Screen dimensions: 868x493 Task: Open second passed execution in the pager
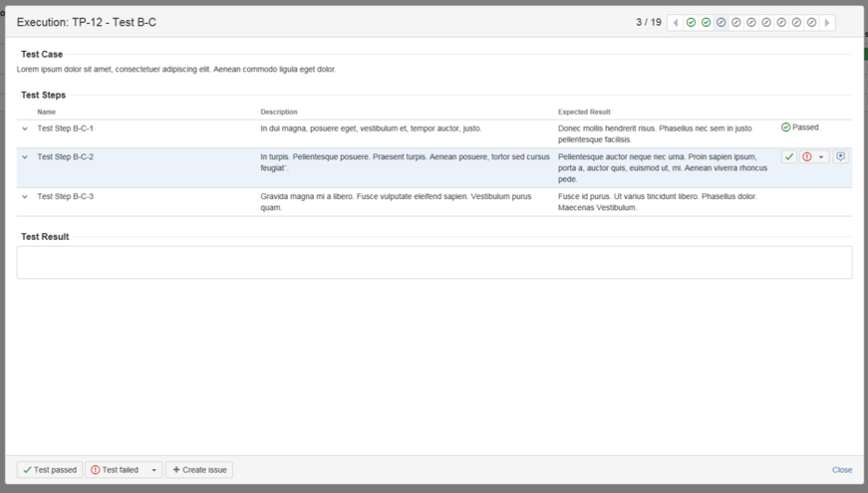coord(707,22)
